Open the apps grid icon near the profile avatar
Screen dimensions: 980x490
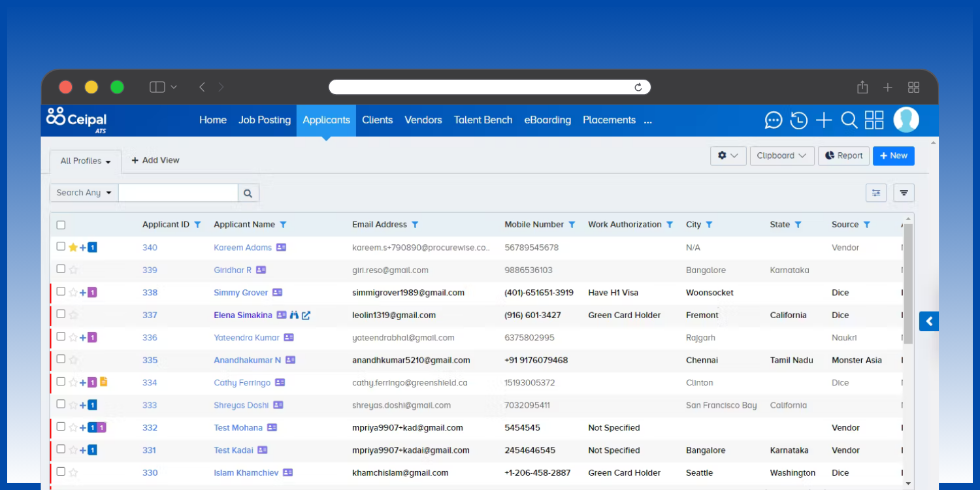pos(874,120)
